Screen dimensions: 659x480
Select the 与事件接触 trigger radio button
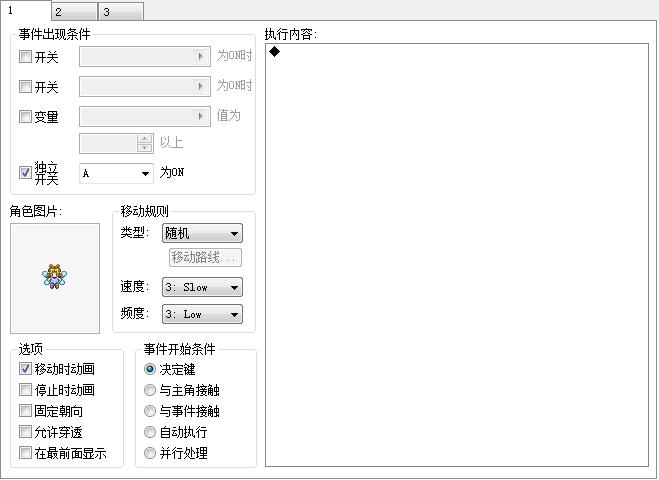tap(150, 411)
